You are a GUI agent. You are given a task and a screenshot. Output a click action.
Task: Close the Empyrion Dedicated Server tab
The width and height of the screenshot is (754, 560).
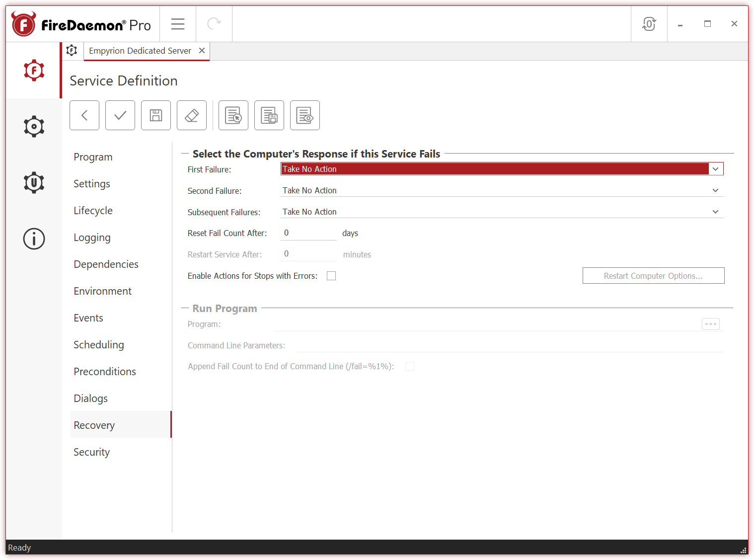tap(202, 51)
